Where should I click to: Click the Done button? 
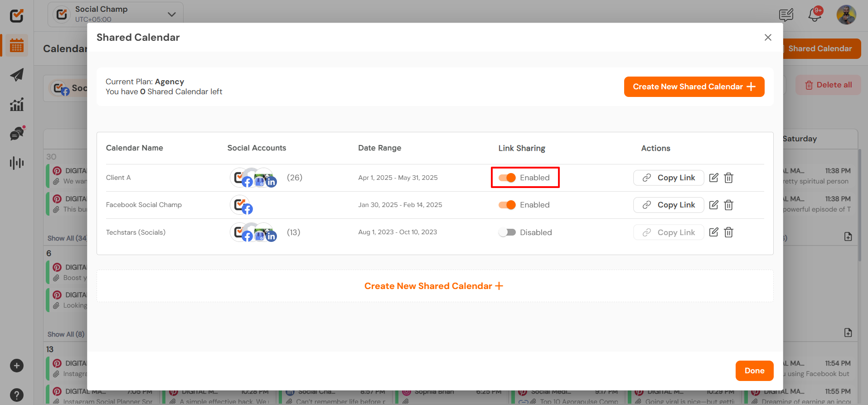coord(754,371)
